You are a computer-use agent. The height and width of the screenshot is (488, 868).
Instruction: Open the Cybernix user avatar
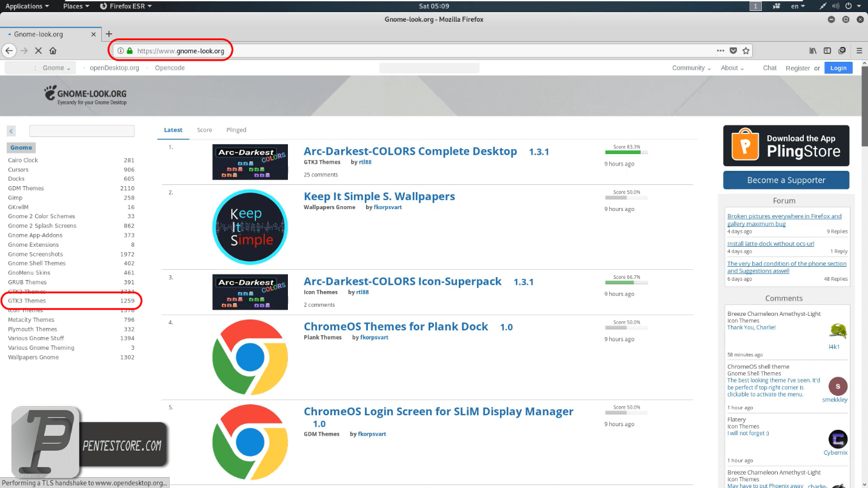pos(838,440)
